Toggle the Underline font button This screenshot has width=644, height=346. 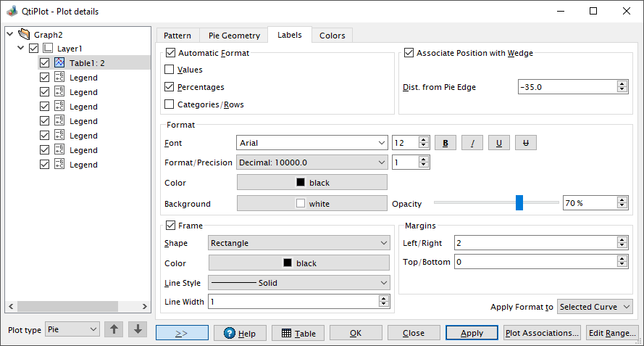pyautogui.click(x=499, y=143)
